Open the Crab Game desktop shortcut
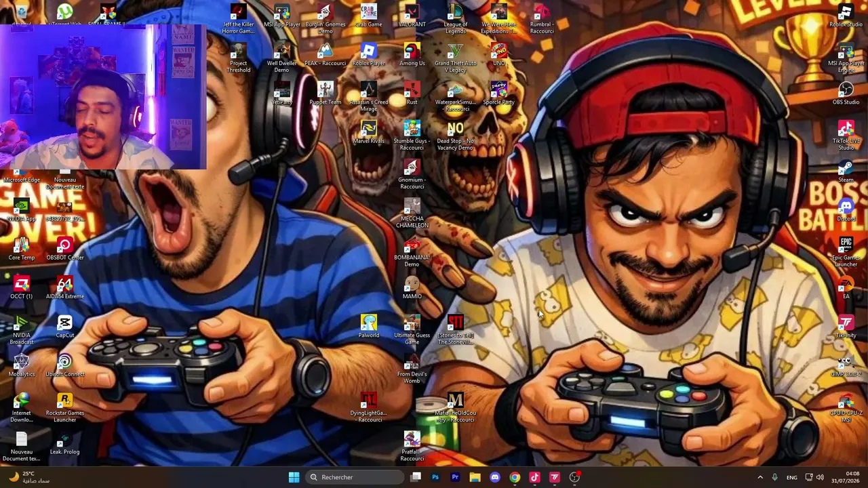 (x=368, y=16)
